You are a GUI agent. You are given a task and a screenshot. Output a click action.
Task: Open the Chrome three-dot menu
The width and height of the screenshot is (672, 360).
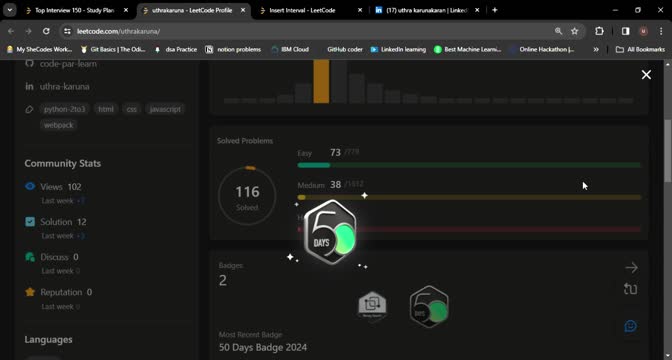[x=660, y=31]
